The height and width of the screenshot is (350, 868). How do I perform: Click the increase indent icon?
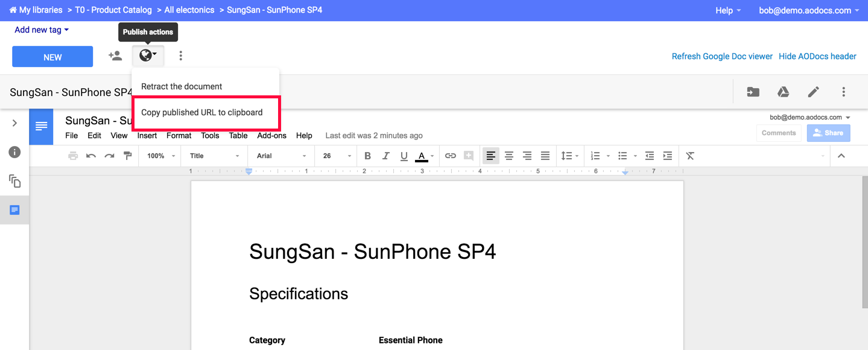[667, 156]
